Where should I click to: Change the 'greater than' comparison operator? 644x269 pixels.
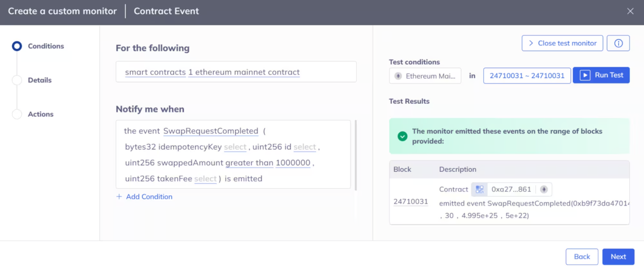click(x=249, y=163)
